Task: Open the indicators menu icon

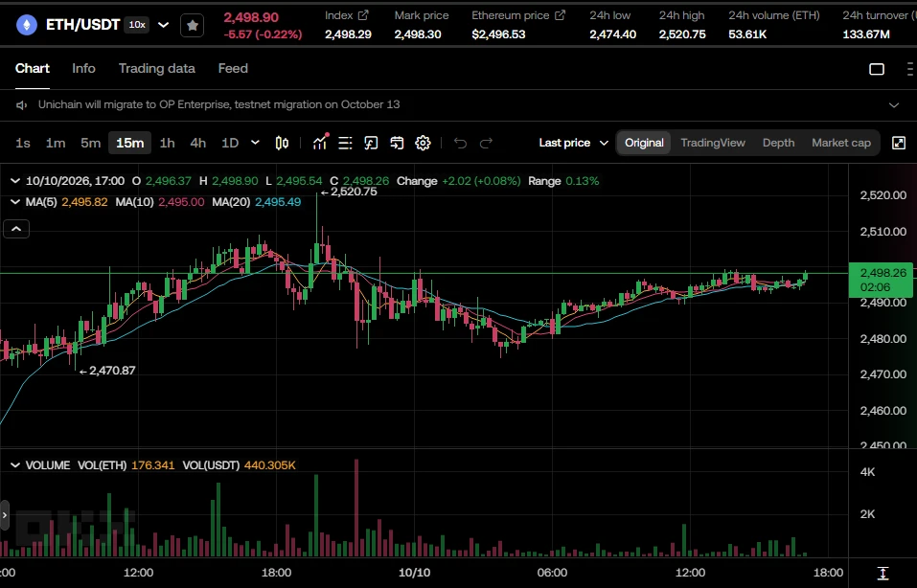Action: (320, 143)
